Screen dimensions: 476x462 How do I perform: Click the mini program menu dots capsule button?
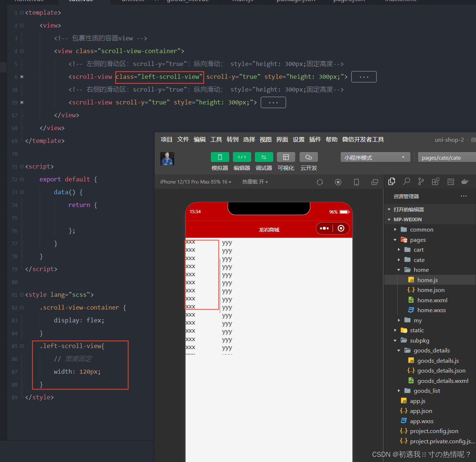[x=324, y=228]
